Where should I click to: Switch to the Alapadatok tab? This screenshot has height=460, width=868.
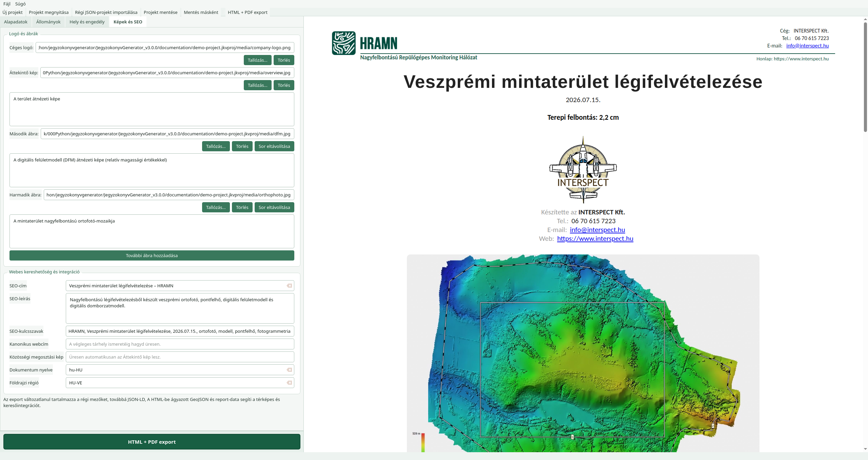16,22
